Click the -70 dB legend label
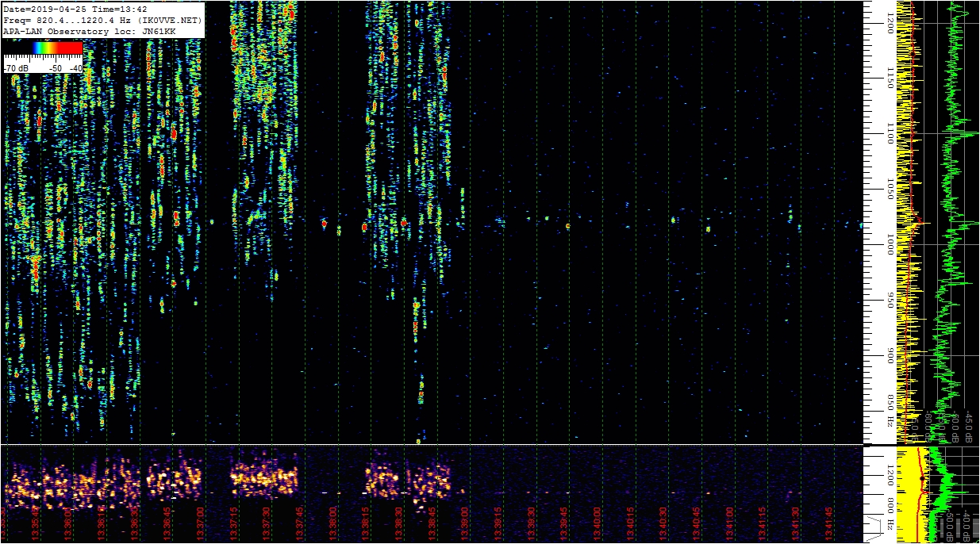Screen dimensions: 980x544 17,69
